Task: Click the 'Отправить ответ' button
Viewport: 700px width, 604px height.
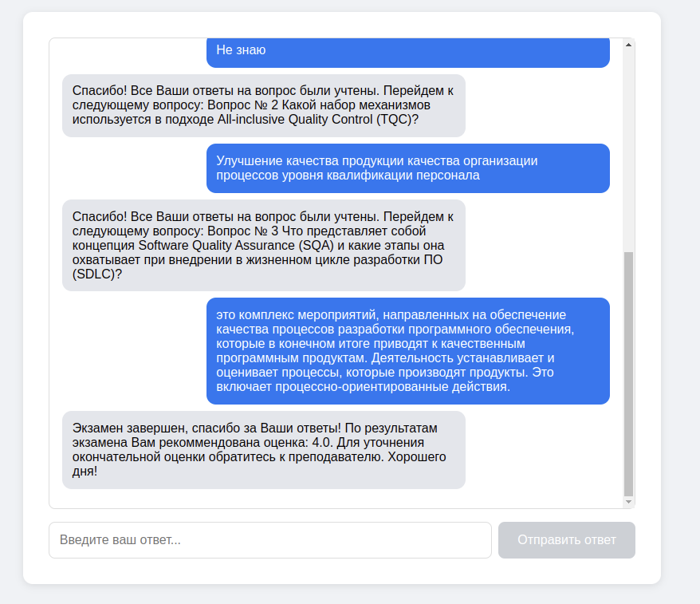Action: pos(567,540)
